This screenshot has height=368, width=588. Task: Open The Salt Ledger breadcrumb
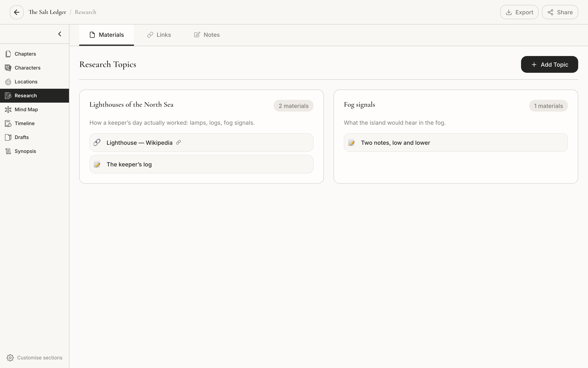tap(47, 12)
